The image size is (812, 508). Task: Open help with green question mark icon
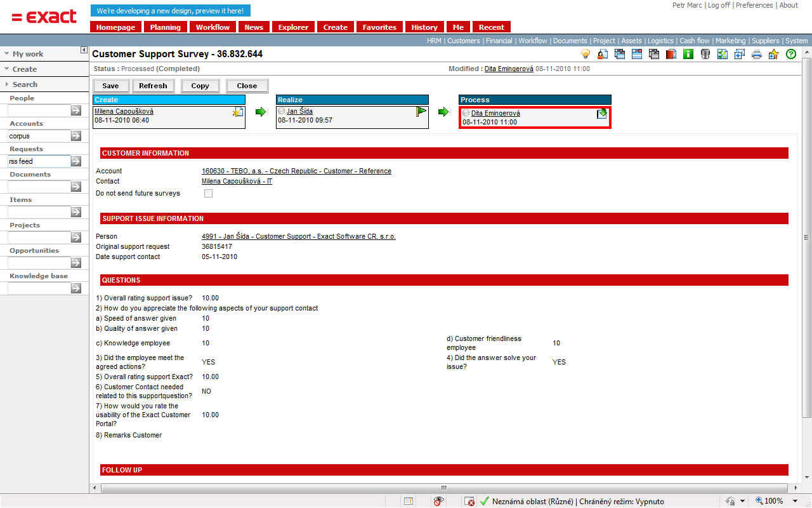tap(791, 54)
